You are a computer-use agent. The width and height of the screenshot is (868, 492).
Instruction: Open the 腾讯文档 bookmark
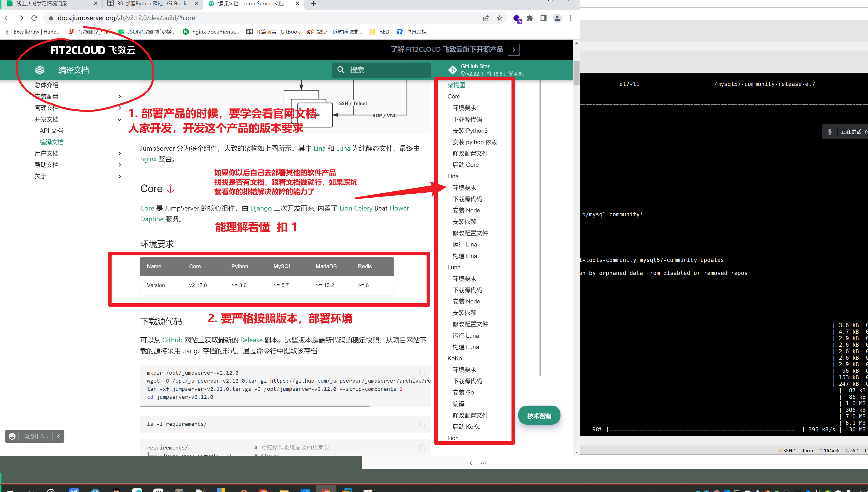coord(411,32)
